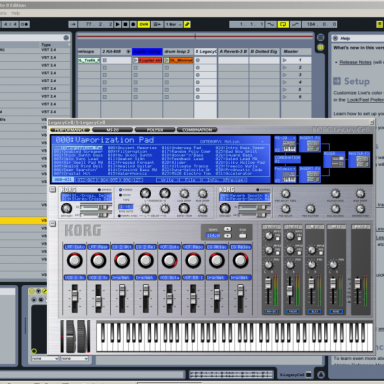384x384 pixels.
Task: Click the 4 / 4 time signature field
Action: click(x=9, y=24)
